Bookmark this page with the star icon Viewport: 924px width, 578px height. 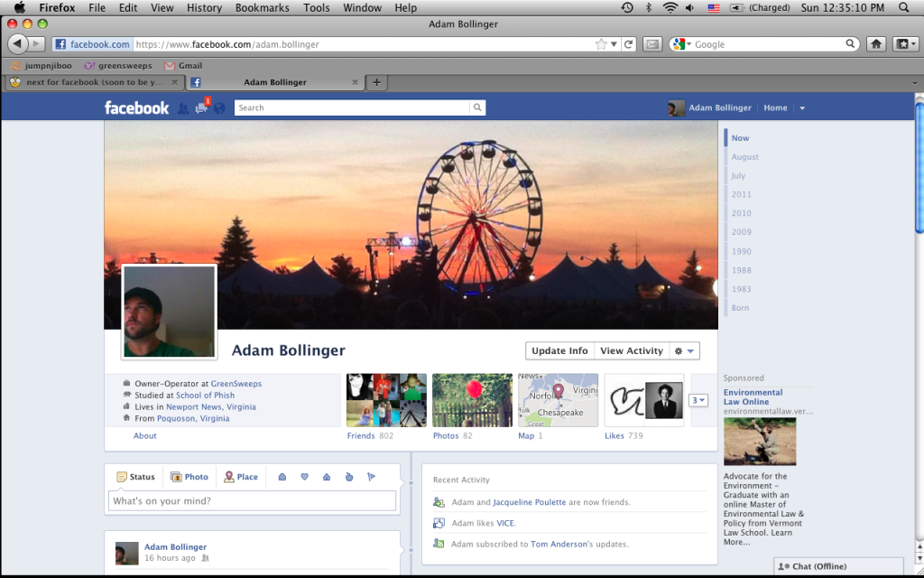(601, 44)
